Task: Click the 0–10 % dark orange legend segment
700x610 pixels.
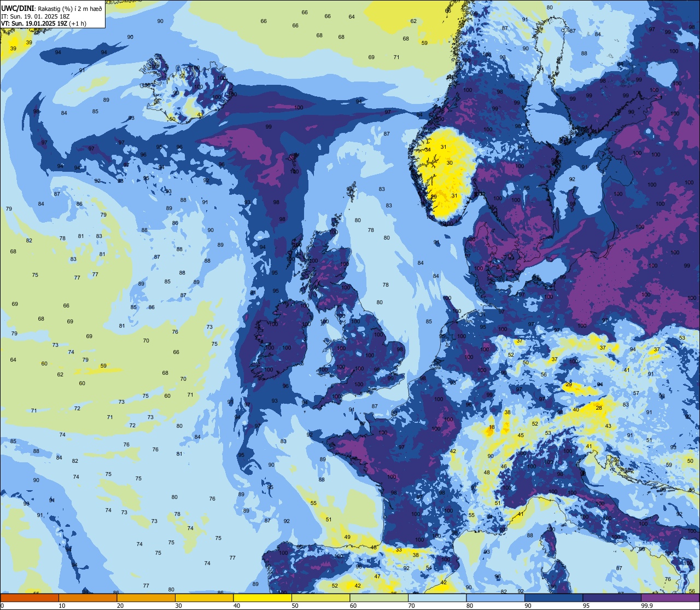Action: [x=30, y=597]
